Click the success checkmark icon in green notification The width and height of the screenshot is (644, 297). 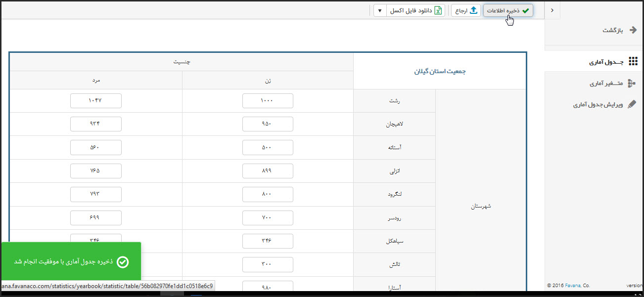click(x=123, y=262)
